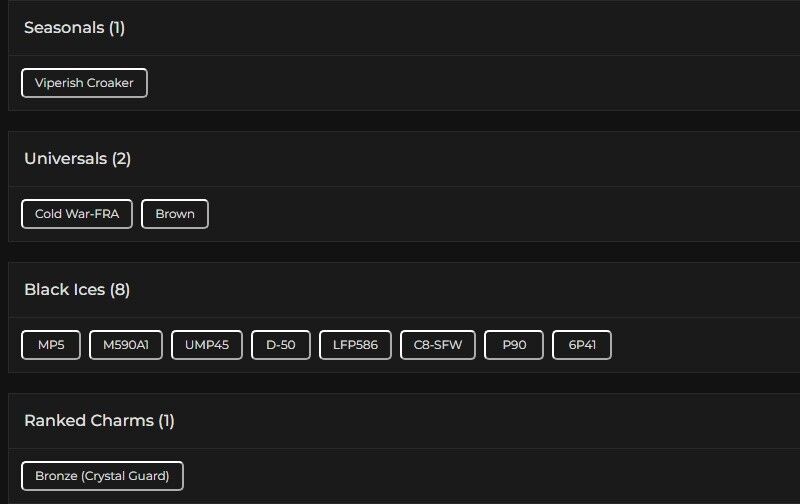800x504 pixels.
Task: Select the Viperish Croaker seasonal tag
Action: 84,83
